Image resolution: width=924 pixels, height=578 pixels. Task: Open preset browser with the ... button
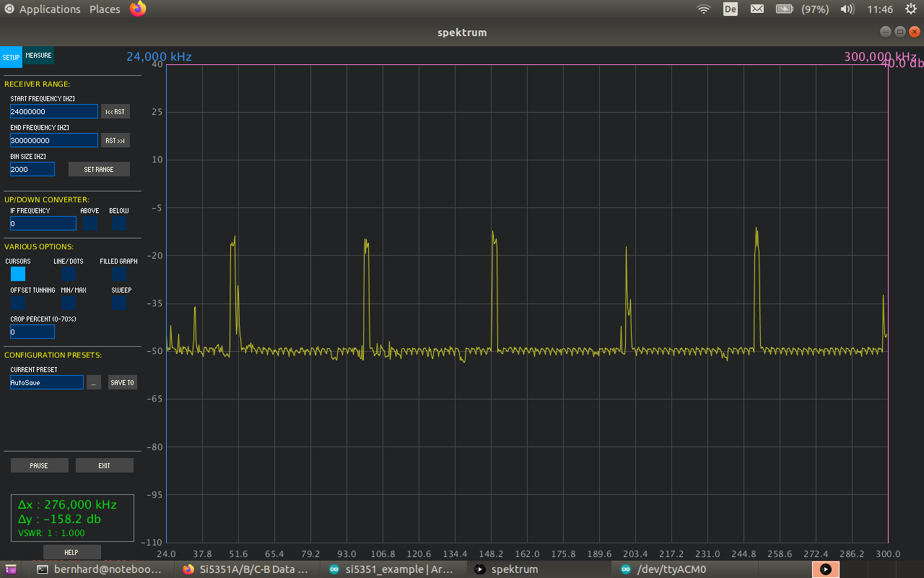[94, 382]
